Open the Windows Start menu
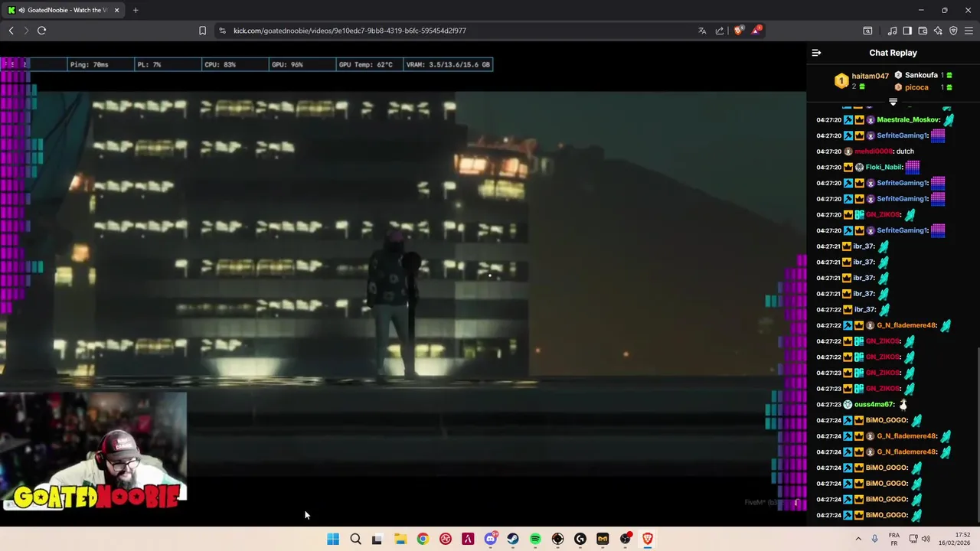 [x=333, y=539]
